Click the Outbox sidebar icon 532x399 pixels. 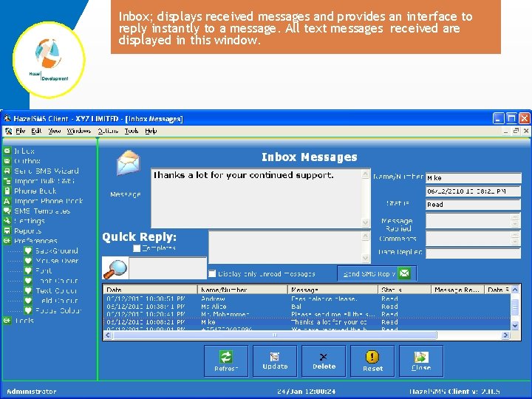(7, 161)
